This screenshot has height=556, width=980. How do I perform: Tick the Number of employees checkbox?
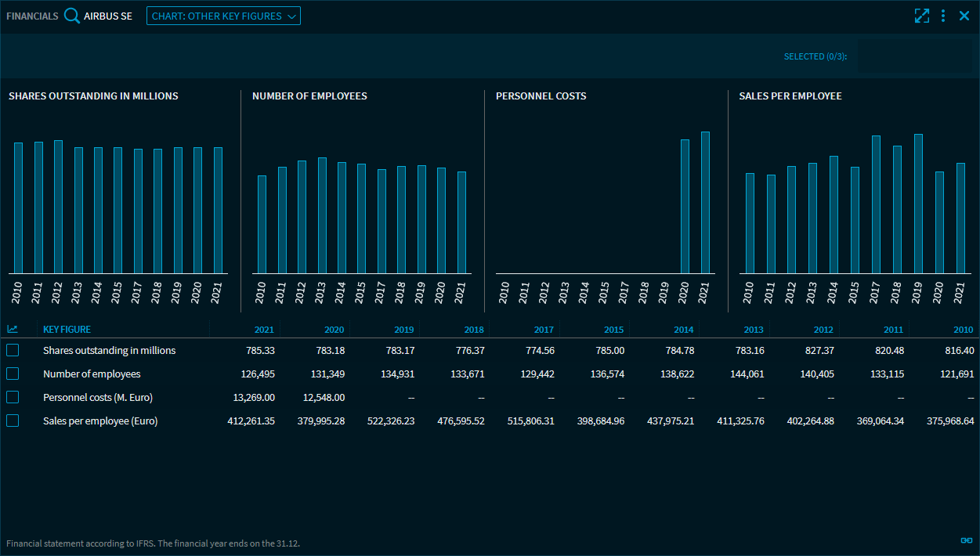pyautogui.click(x=13, y=374)
